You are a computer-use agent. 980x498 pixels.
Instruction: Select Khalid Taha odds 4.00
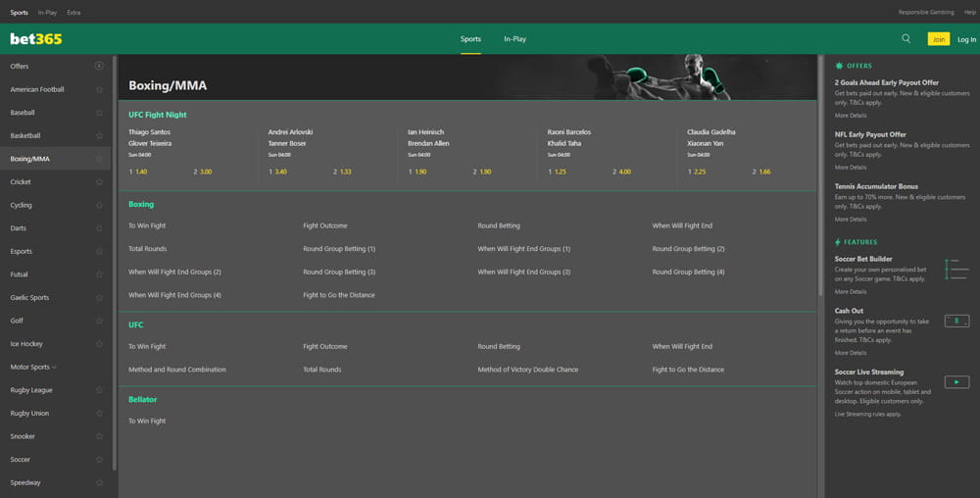point(621,172)
